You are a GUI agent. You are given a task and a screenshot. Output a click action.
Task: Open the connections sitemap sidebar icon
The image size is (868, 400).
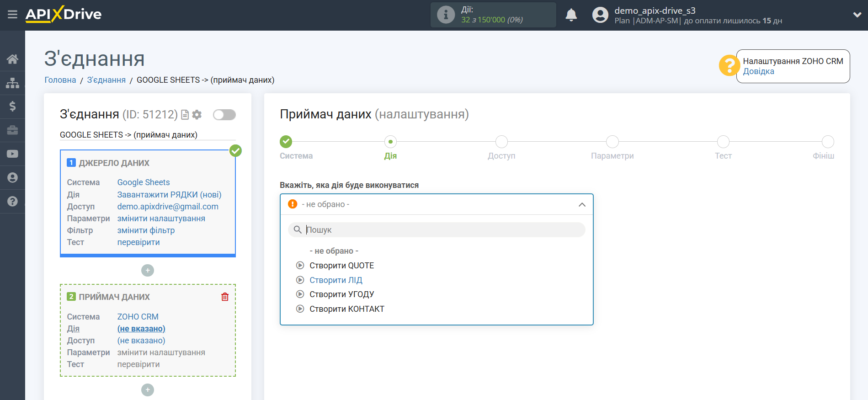[12, 83]
